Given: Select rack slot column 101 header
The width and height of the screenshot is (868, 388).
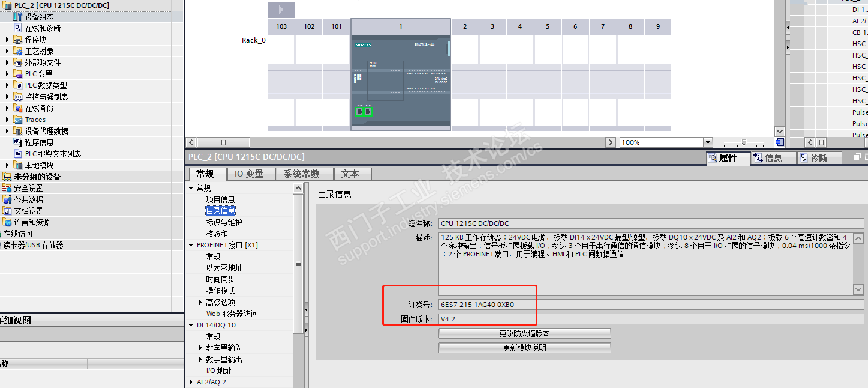Looking at the screenshot, I should [x=337, y=26].
